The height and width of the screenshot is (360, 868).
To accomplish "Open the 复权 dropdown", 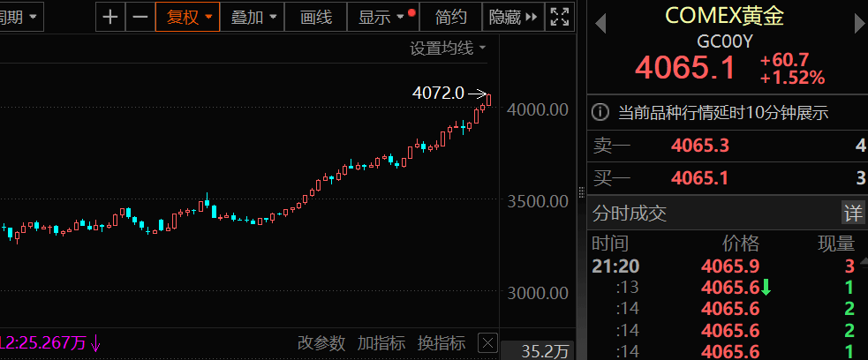I will click(189, 17).
